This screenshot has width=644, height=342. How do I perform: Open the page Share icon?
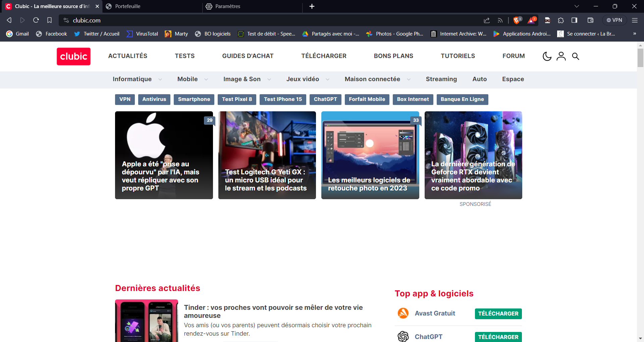click(x=487, y=20)
